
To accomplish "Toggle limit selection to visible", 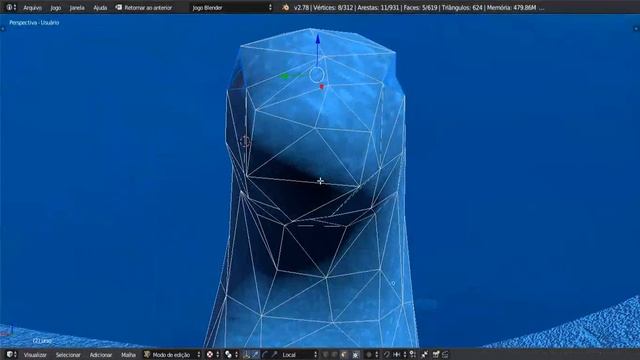I will [x=355, y=355].
